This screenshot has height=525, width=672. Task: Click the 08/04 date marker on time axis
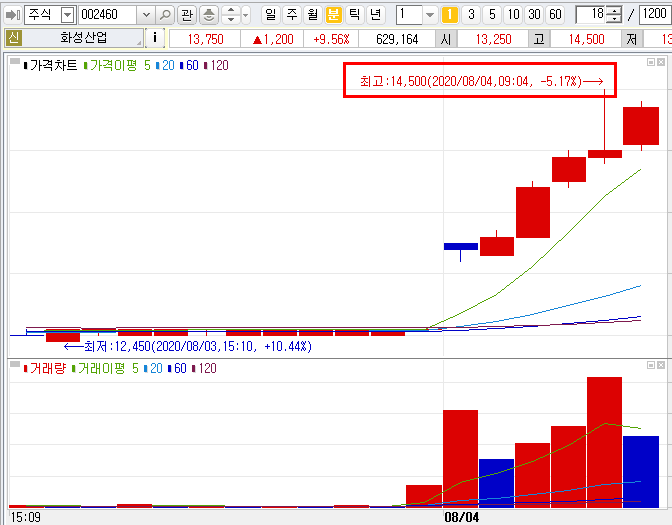click(x=462, y=517)
